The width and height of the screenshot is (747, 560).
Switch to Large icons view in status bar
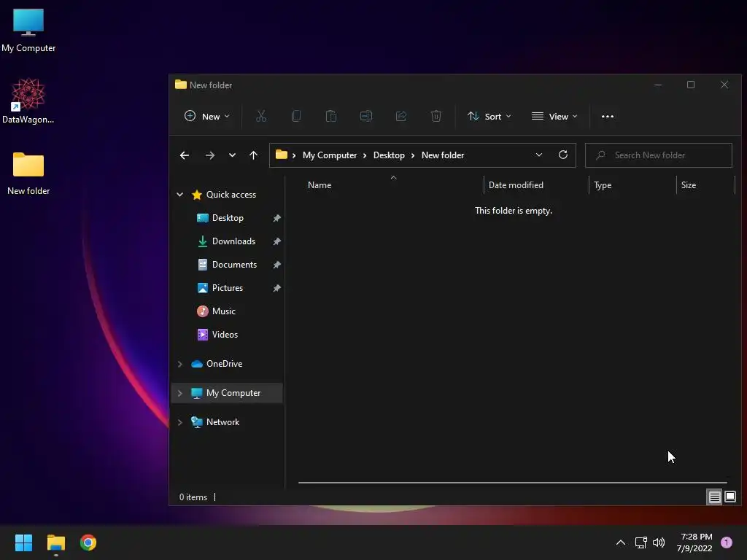point(729,497)
